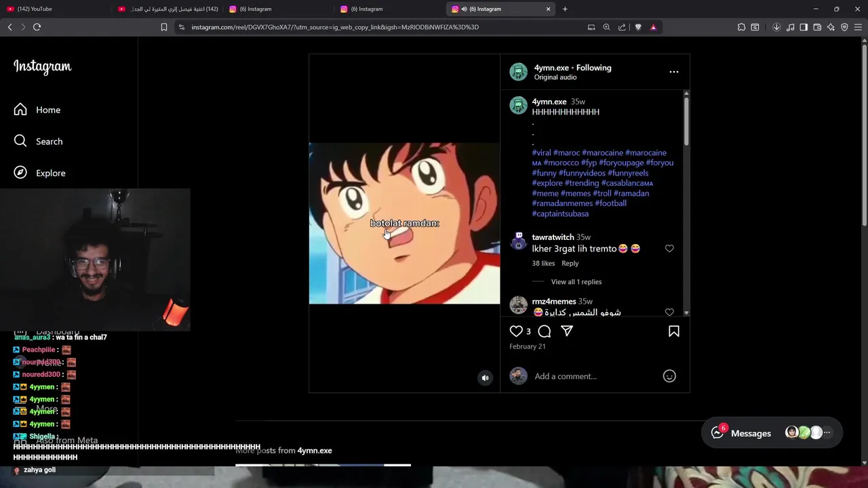Open the zoom magnifier in address bar
Screen dimensions: 868x488
click(606, 27)
